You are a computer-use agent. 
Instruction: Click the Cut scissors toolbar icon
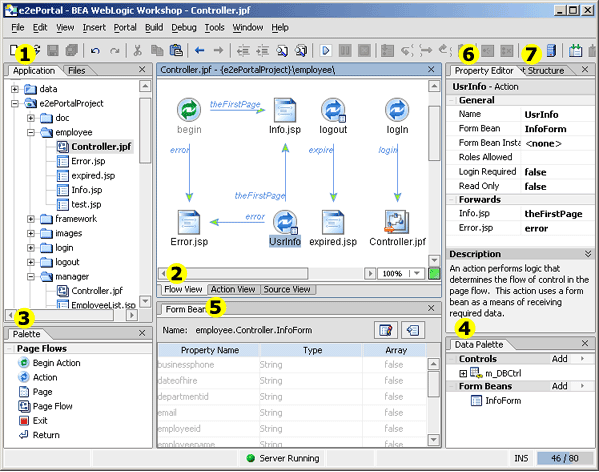click(138, 50)
